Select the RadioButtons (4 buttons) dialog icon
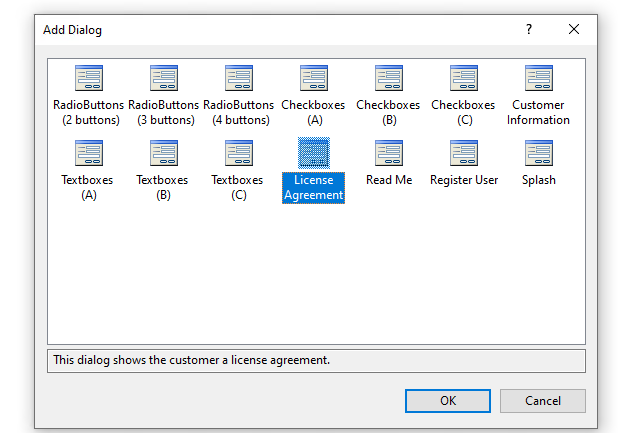The image size is (618, 433). [x=238, y=78]
